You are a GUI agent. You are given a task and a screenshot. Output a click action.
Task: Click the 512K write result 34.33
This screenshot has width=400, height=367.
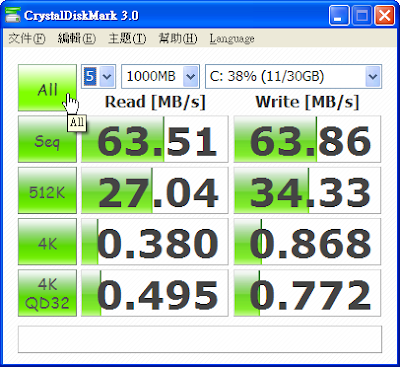[307, 191]
